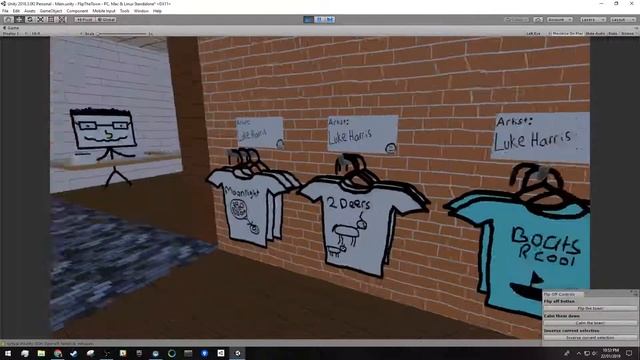Select the Game view tab

(11, 28)
